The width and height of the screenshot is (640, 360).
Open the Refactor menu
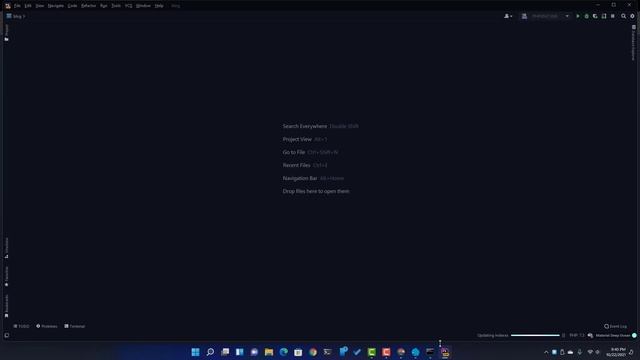click(x=88, y=6)
